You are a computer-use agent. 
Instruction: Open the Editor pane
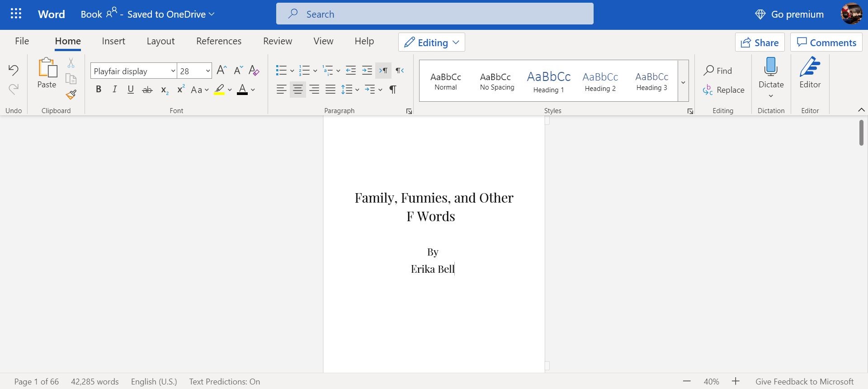point(810,73)
